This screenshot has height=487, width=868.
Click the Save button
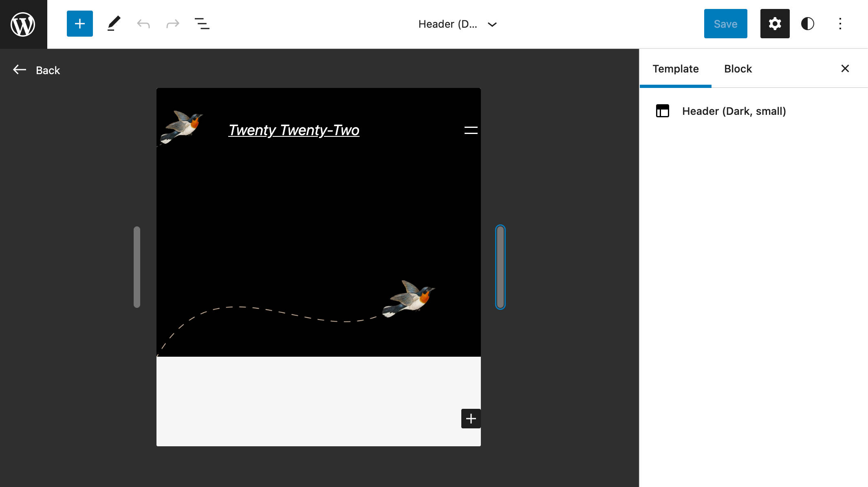pyautogui.click(x=725, y=24)
